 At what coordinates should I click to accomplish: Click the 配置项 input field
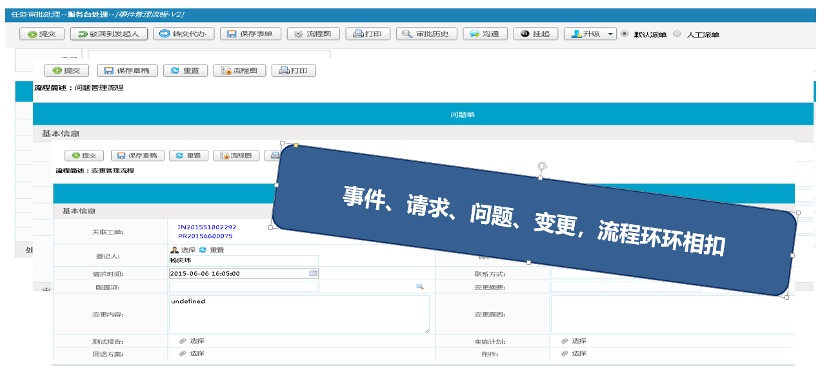[x=243, y=287]
